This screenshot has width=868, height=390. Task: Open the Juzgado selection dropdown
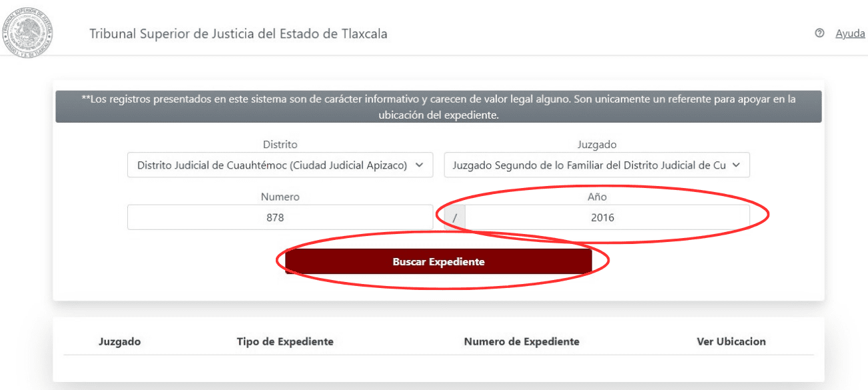point(596,165)
